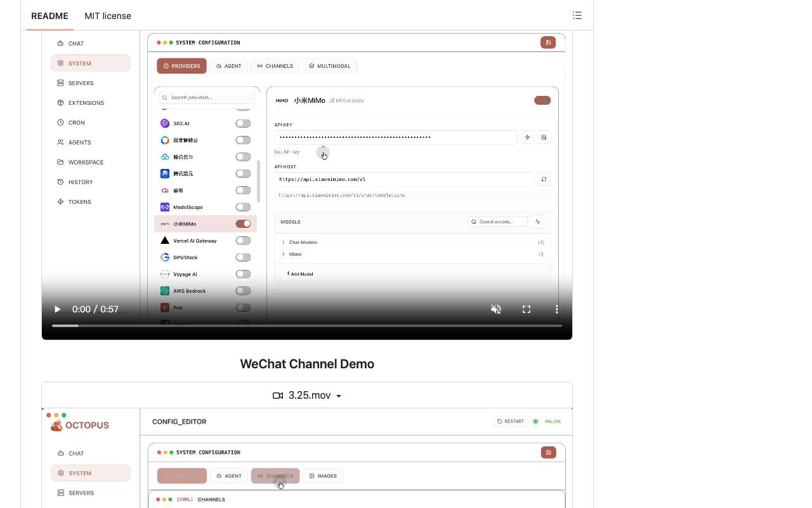
Task: Toggle the 302.AI provider switch
Action: (x=243, y=123)
